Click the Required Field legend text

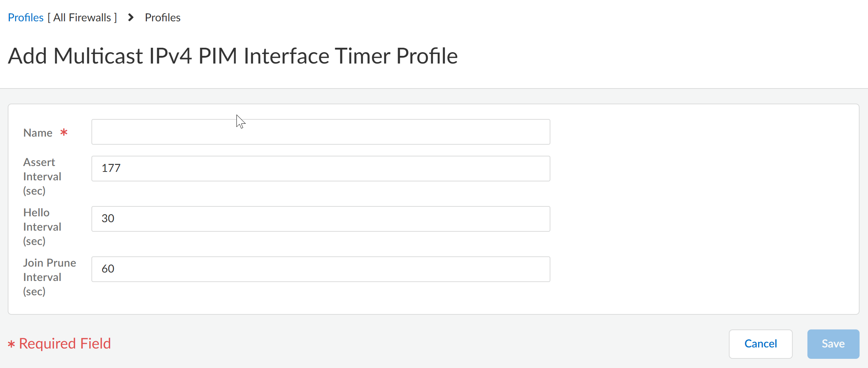tap(65, 344)
